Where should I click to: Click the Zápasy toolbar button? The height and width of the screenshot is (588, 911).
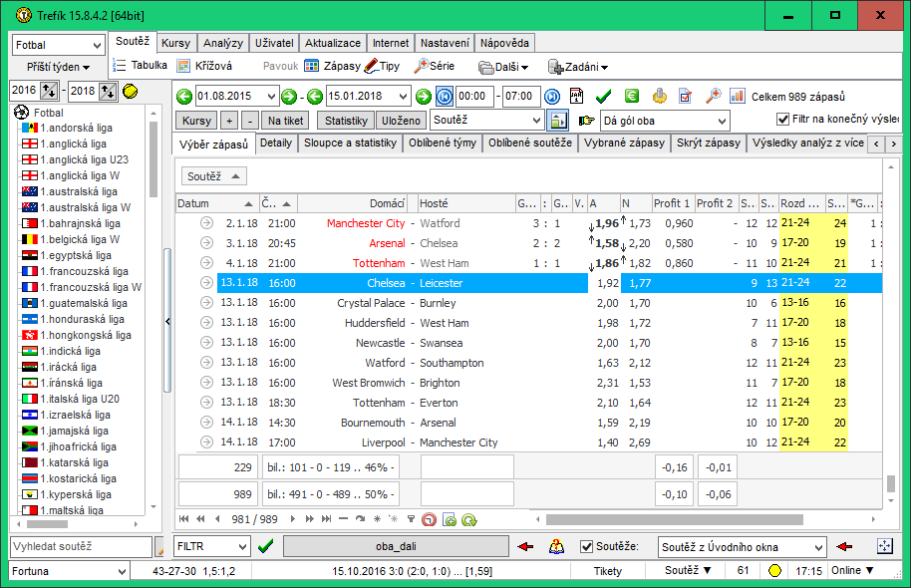click(334, 66)
